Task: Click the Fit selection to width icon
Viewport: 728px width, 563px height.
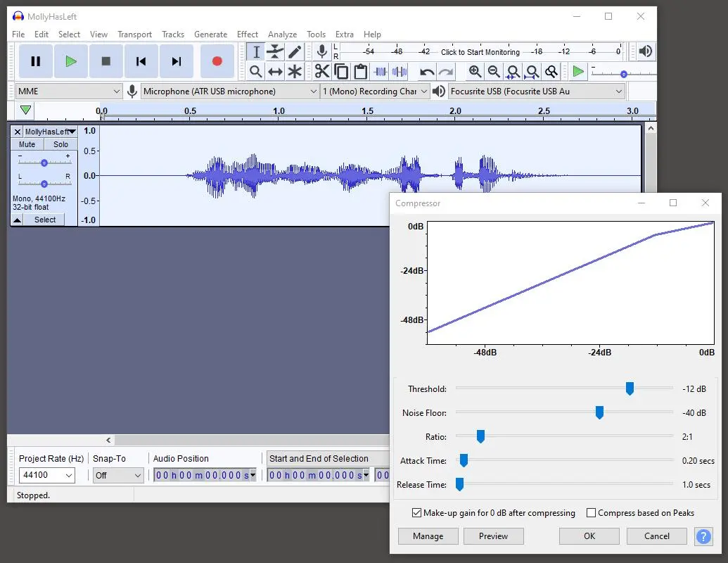Action: pos(513,72)
